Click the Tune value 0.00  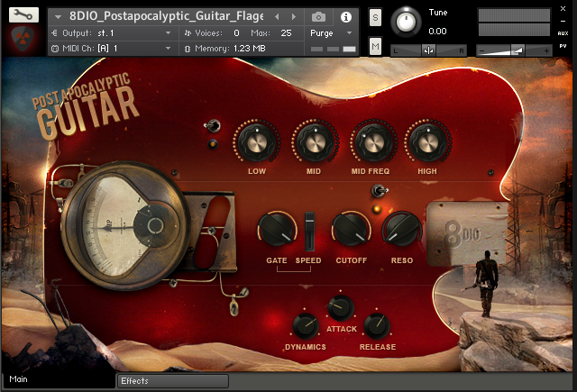coord(437,32)
